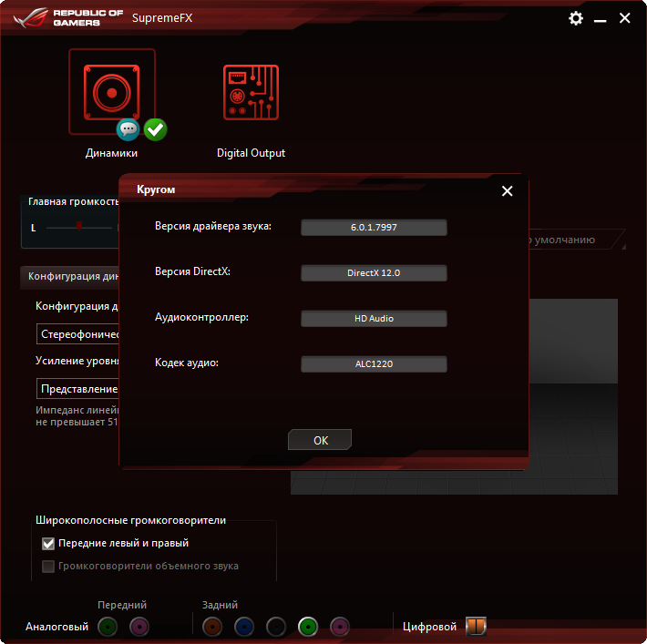Click the rear orange analog jack

point(212,627)
